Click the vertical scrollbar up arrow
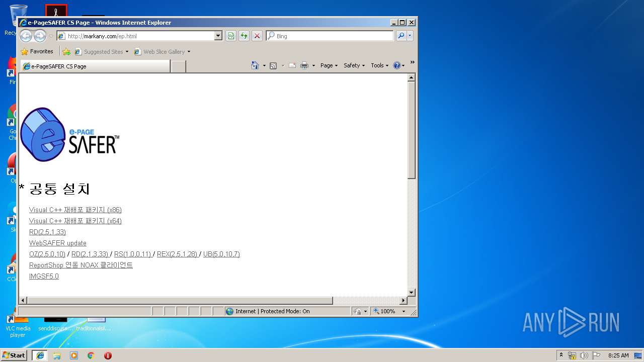The height and width of the screenshot is (362, 644). (x=411, y=78)
